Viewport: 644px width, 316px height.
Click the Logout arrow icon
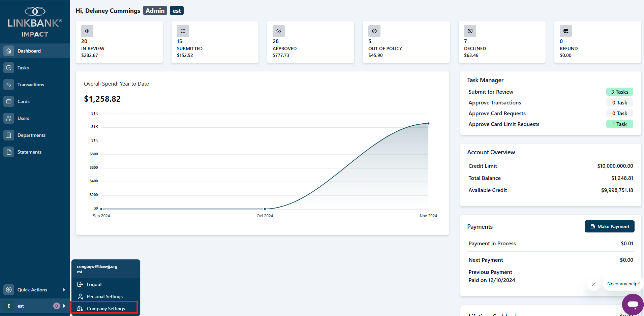point(80,284)
